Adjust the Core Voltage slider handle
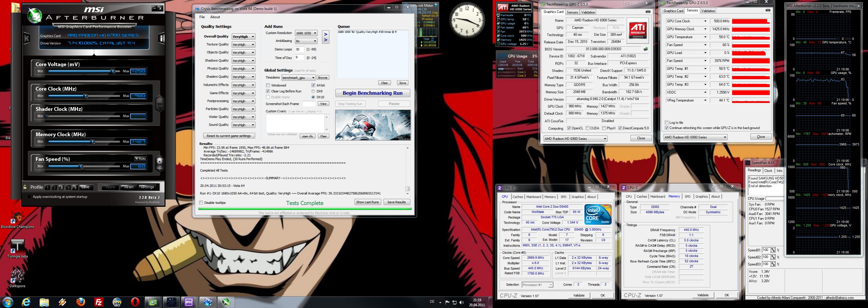 113,71
